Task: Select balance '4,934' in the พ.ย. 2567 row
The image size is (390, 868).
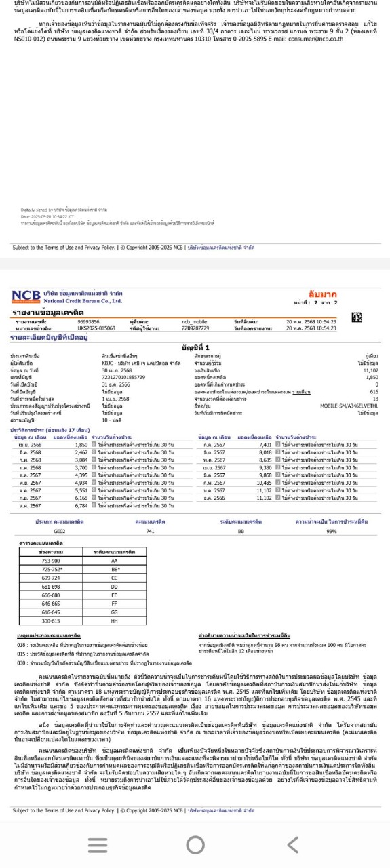Action: (x=81, y=482)
